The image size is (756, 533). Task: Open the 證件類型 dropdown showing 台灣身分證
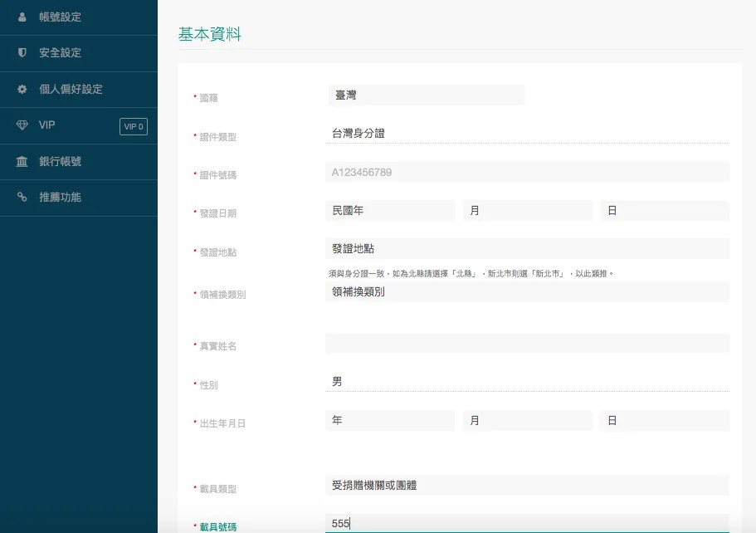528,133
